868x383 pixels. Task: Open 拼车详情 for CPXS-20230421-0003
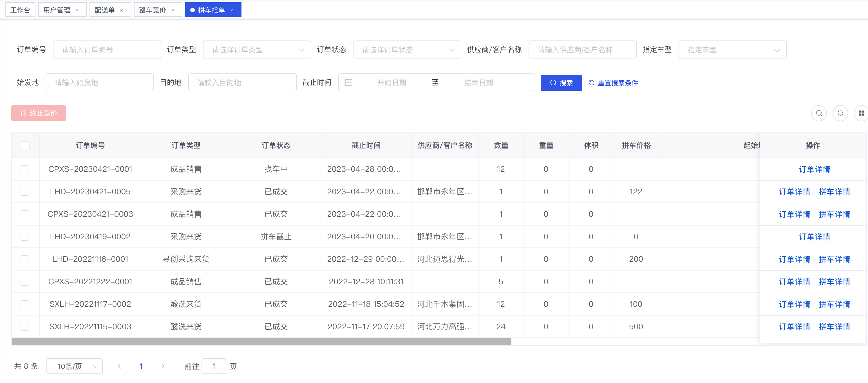point(834,214)
